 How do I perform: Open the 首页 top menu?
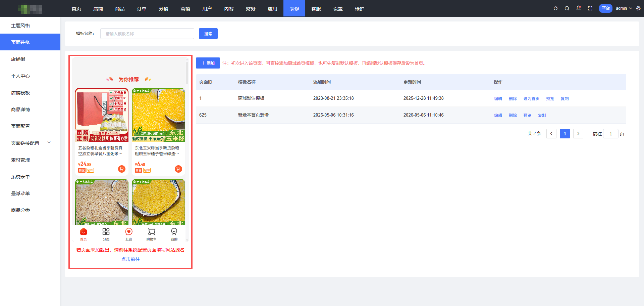pyautogui.click(x=76, y=8)
